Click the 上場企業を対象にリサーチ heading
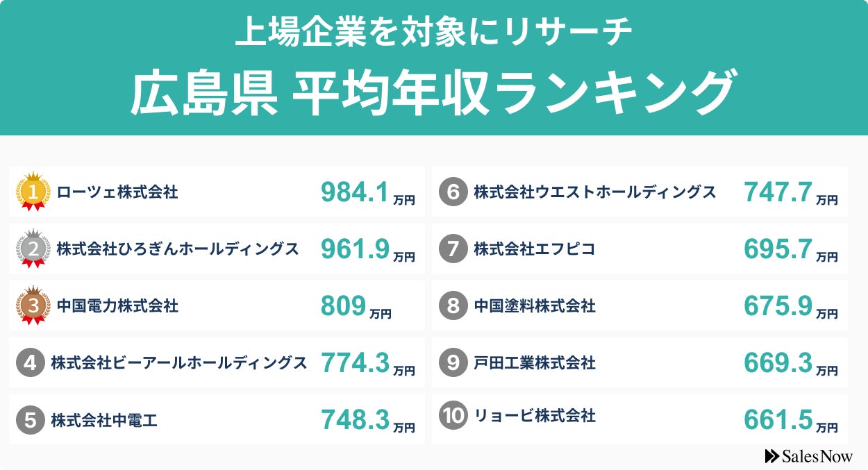 tap(433, 33)
